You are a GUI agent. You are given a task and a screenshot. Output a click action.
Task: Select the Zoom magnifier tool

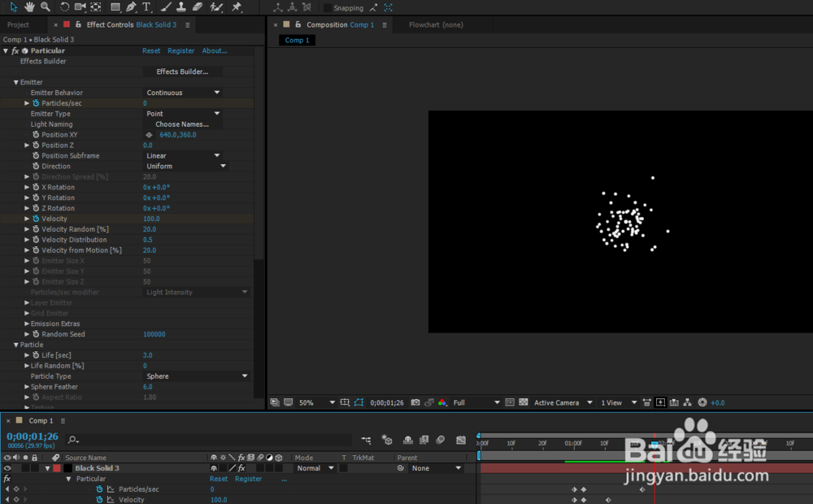pyautogui.click(x=46, y=7)
